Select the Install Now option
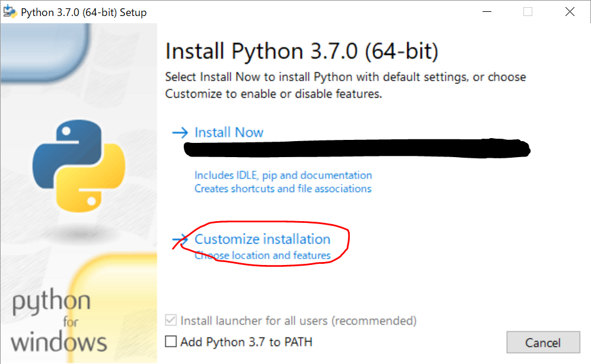Screen dimensions: 591x364 click(229, 132)
